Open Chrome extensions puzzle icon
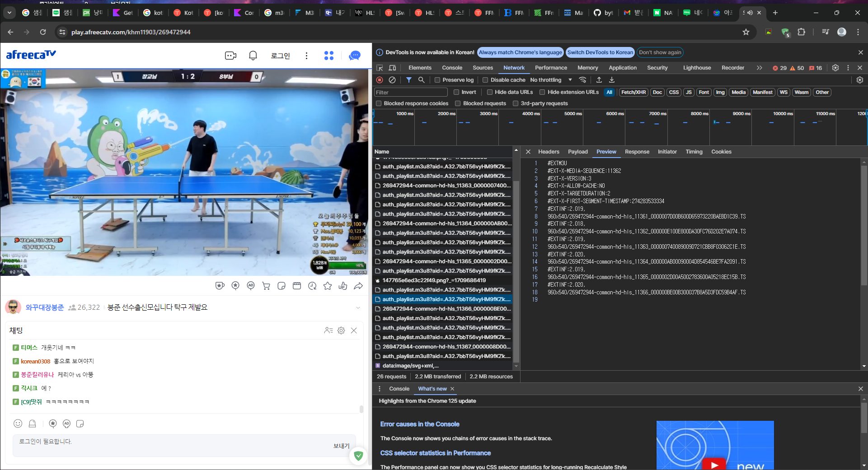868x470 pixels. tap(801, 32)
